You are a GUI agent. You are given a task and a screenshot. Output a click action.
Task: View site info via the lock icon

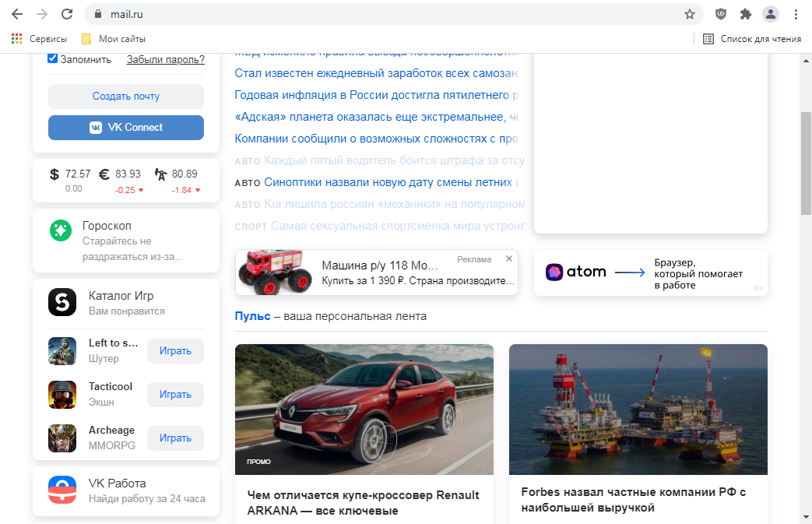tap(98, 14)
